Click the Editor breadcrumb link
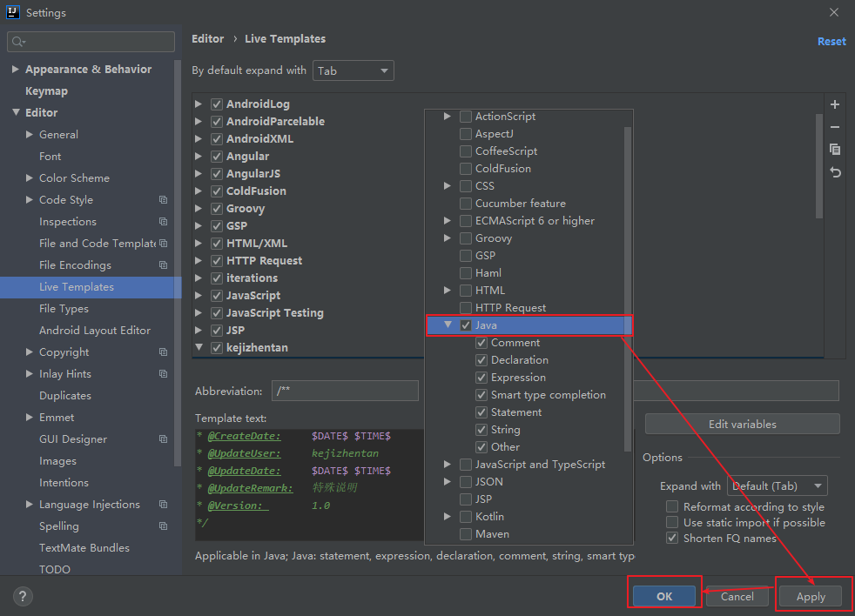Viewport: 855px width, 616px height. (208, 38)
